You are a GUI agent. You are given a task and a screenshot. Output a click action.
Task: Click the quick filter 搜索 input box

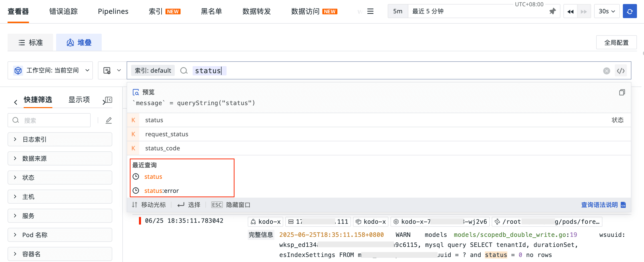click(49, 120)
